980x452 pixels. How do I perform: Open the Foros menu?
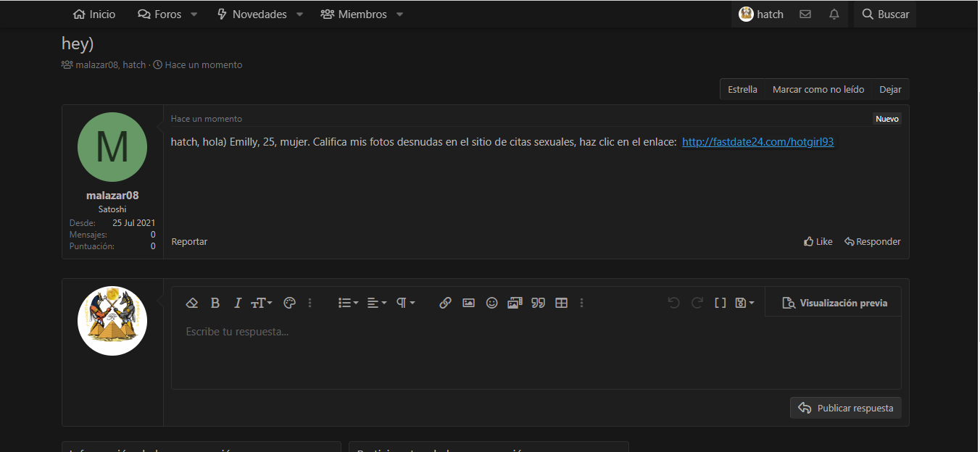[x=160, y=14]
